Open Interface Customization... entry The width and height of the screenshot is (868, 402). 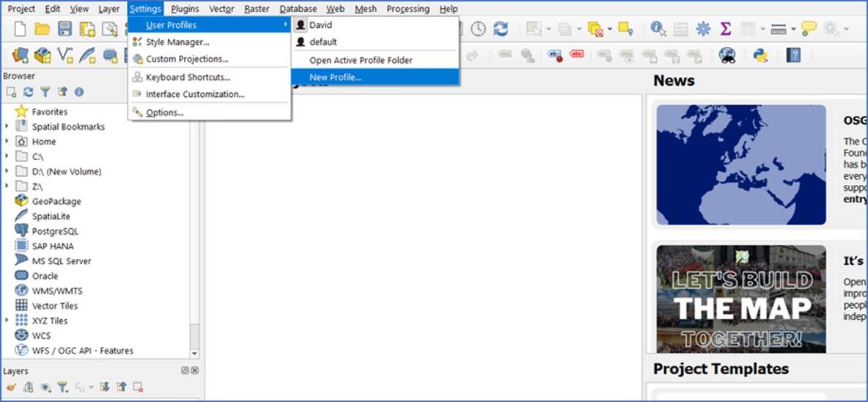[209, 94]
